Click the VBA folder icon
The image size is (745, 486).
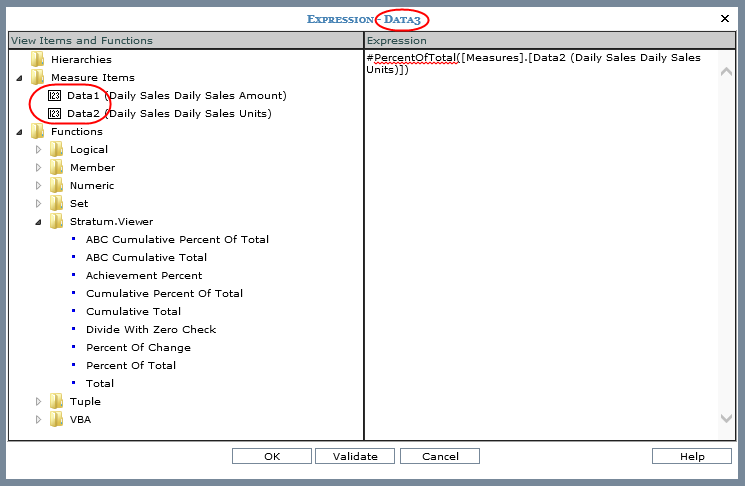[57, 419]
